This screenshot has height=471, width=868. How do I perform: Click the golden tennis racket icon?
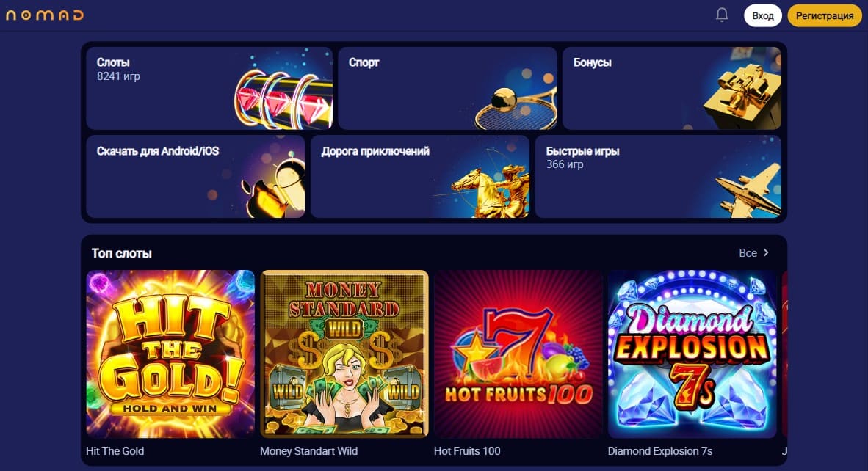pyautogui.click(x=516, y=108)
